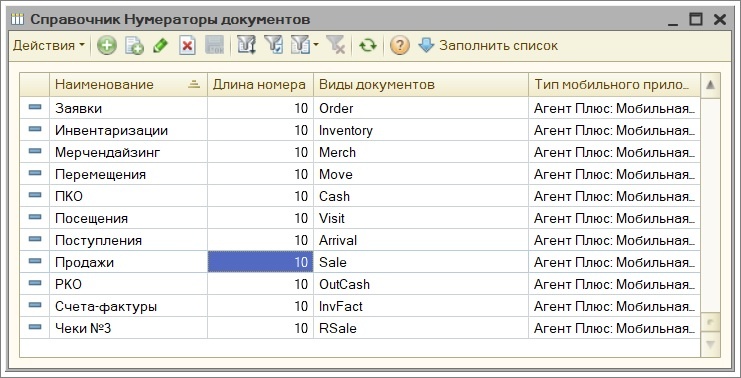Maximize the Справочник Нумераторы документов window
This screenshot has height=378, width=741.
click(696, 19)
